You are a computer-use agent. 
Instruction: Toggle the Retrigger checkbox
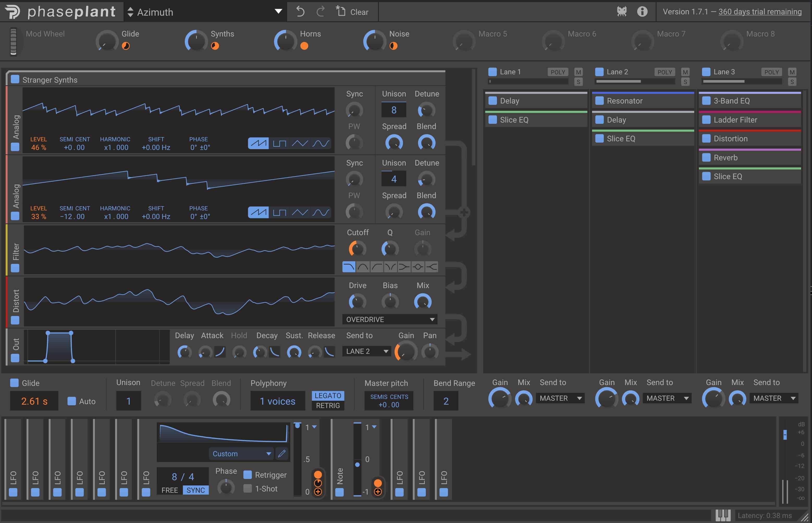(x=248, y=475)
